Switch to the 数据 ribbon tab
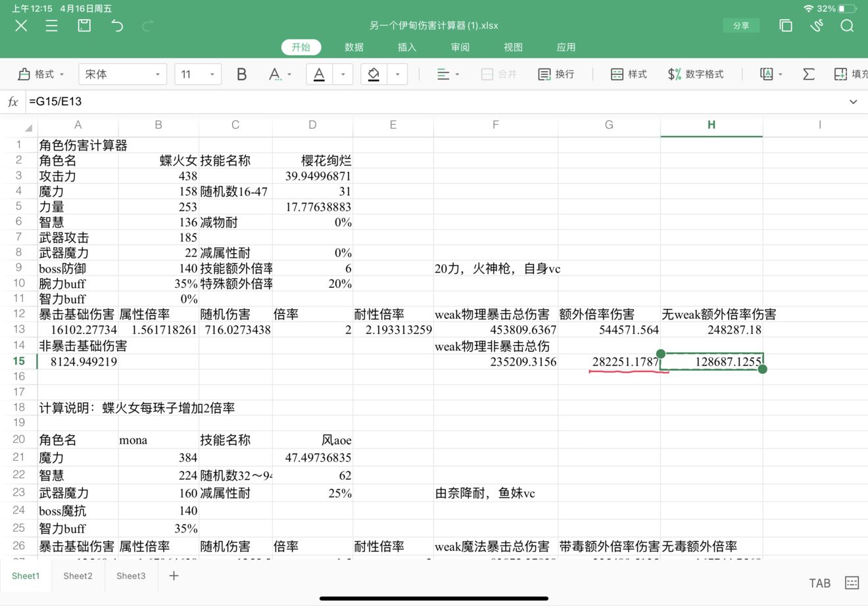Screen dimensions: 868x606 click(x=354, y=47)
